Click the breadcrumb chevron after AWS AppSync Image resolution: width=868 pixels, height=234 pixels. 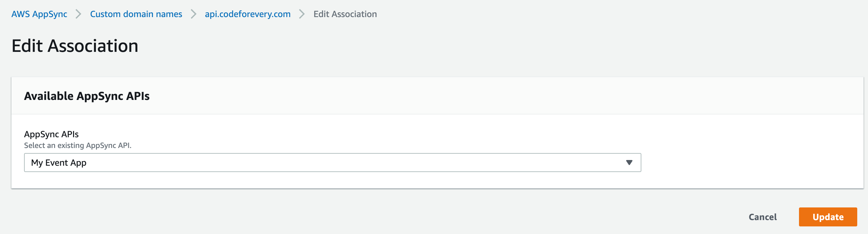click(79, 14)
